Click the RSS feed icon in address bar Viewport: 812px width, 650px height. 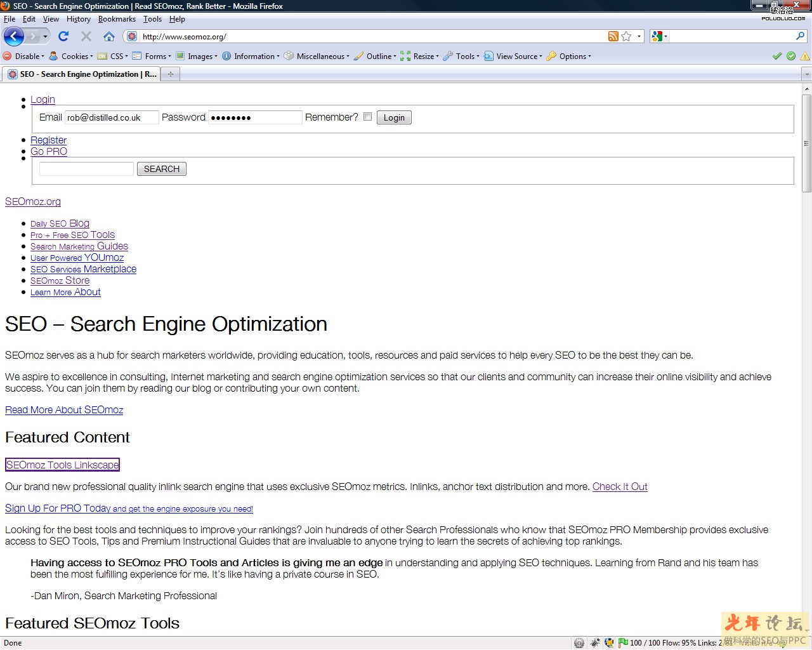[613, 36]
